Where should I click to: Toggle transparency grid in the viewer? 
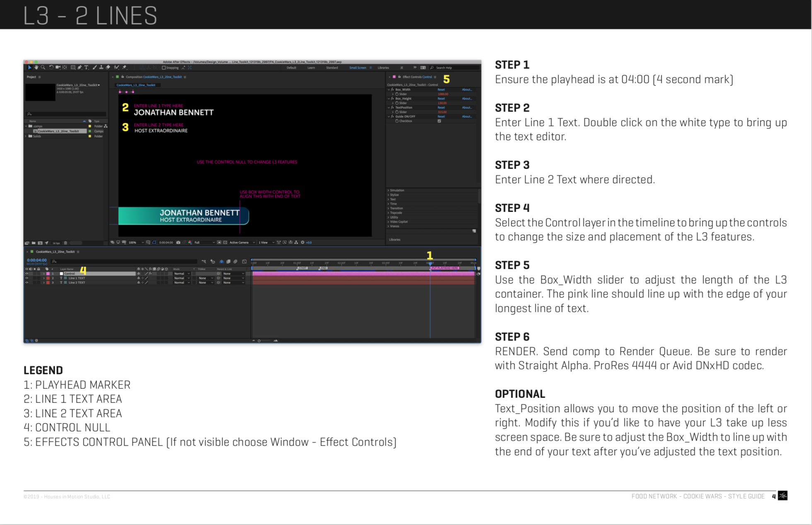tap(225, 243)
